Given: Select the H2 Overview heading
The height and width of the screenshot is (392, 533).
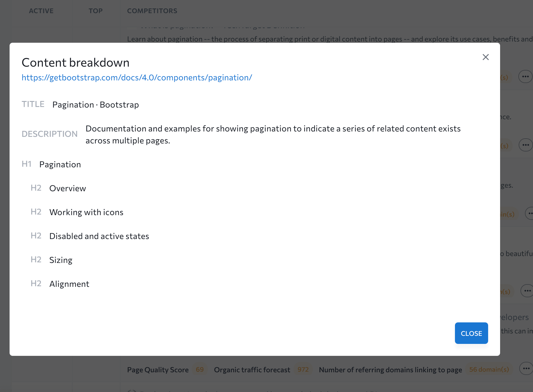Looking at the screenshot, I should coord(68,189).
